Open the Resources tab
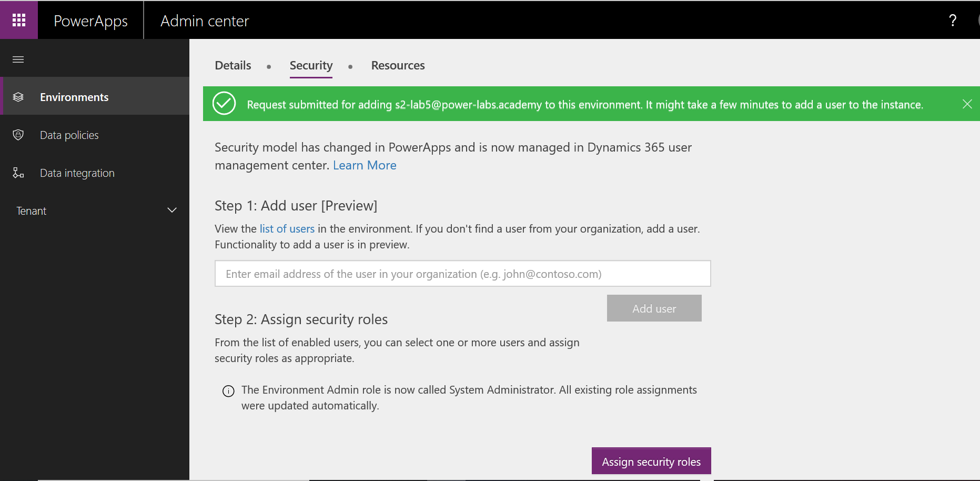Screen dimensions: 980x481 (x=398, y=66)
